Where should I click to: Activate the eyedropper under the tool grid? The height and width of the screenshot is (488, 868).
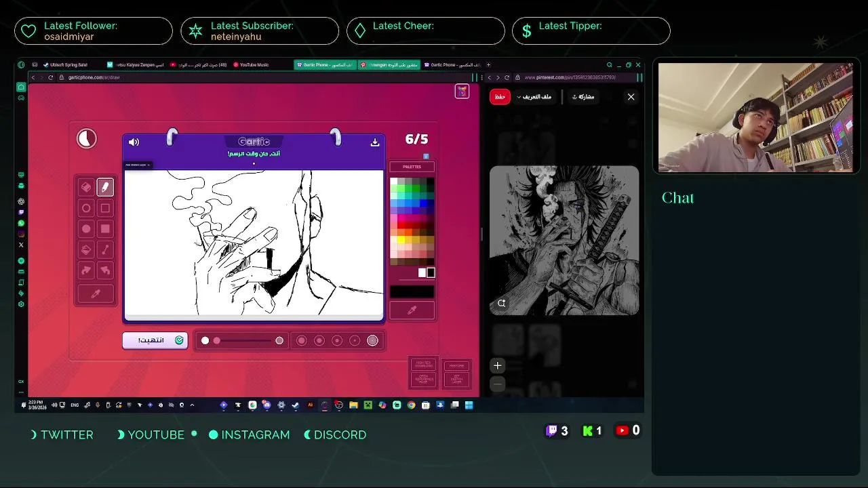(x=96, y=294)
